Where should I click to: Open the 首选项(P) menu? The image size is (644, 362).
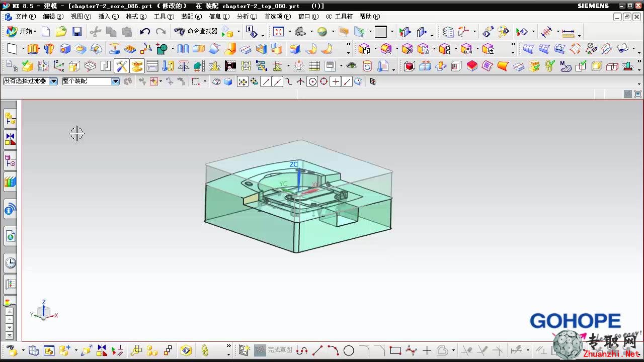tap(278, 17)
